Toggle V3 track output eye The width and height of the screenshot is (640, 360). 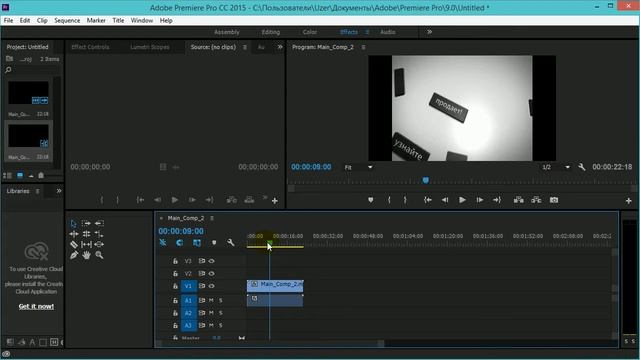point(211,261)
